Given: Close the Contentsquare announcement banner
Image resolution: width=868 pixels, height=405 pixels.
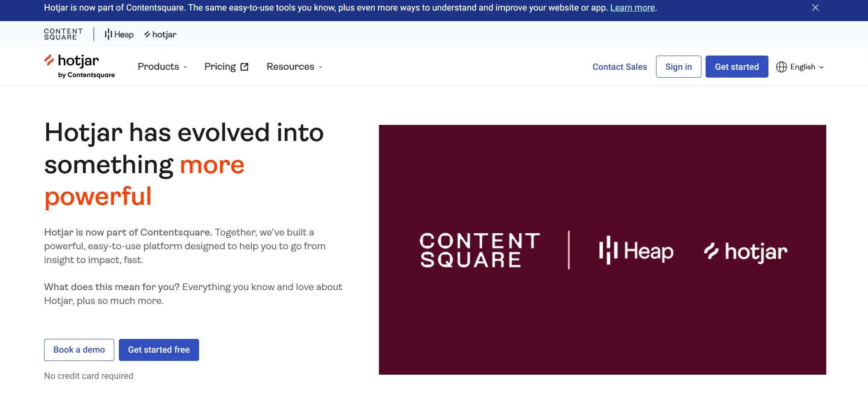Looking at the screenshot, I should tap(815, 8).
